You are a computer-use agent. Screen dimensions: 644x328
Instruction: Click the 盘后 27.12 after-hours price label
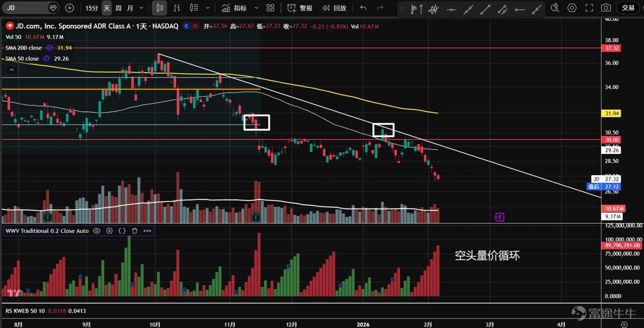[x=604, y=187]
